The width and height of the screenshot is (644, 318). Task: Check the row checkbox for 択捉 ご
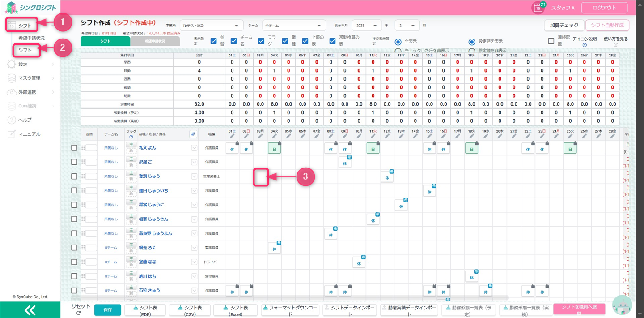pos(74,162)
